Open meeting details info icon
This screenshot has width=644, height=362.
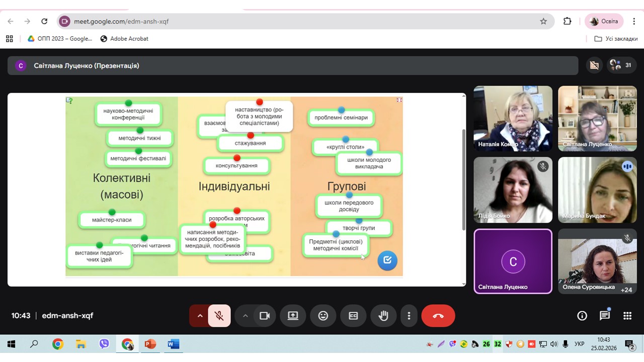coord(582,316)
